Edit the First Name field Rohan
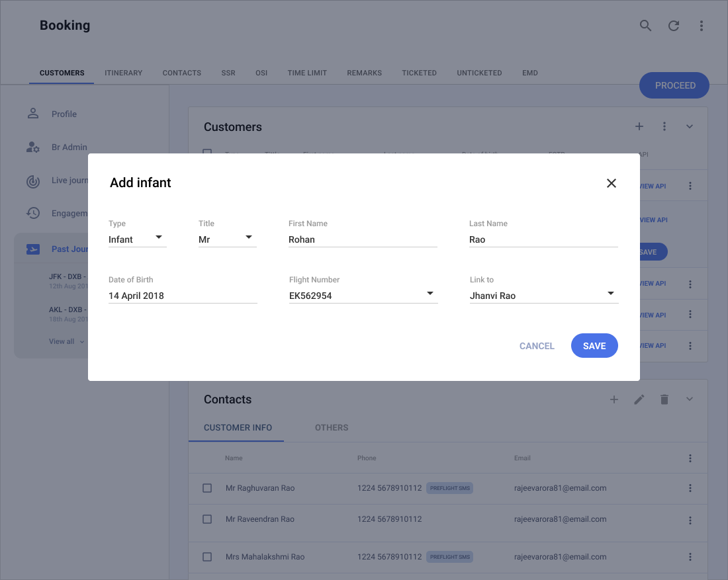The height and width of the screenshot is (580, 728). (363, 239)
